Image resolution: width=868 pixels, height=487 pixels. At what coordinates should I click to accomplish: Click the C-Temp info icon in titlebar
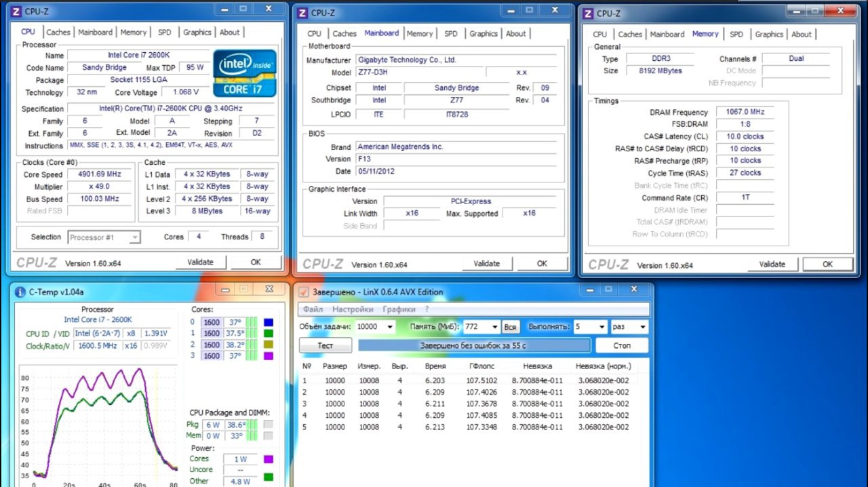click(x=20, y=292)
